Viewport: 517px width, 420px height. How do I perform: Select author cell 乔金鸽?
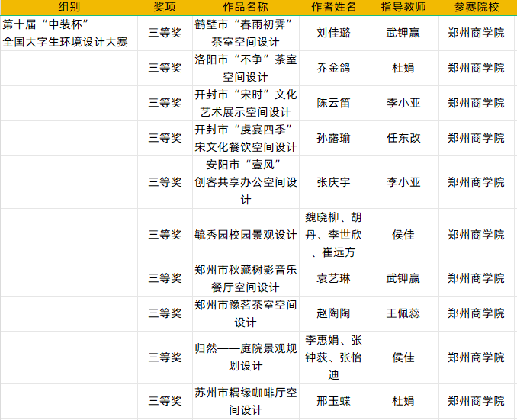333,68
